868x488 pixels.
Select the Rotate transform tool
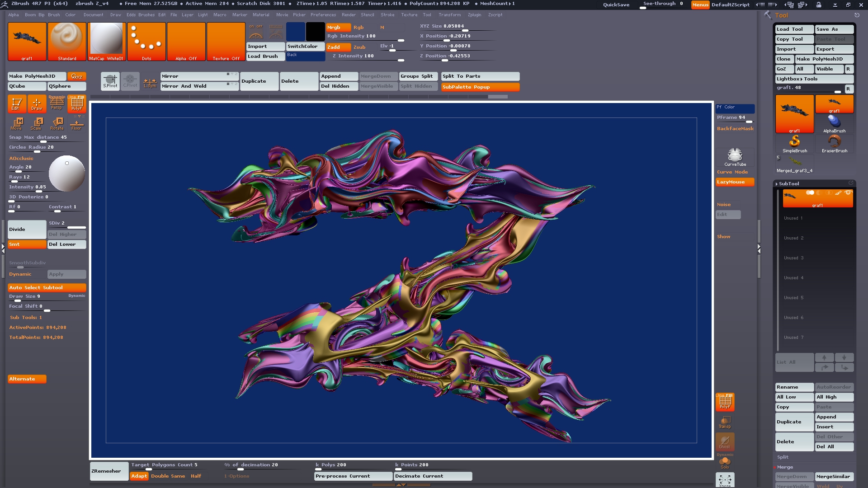pyautogui.click(x=57, y=123)
